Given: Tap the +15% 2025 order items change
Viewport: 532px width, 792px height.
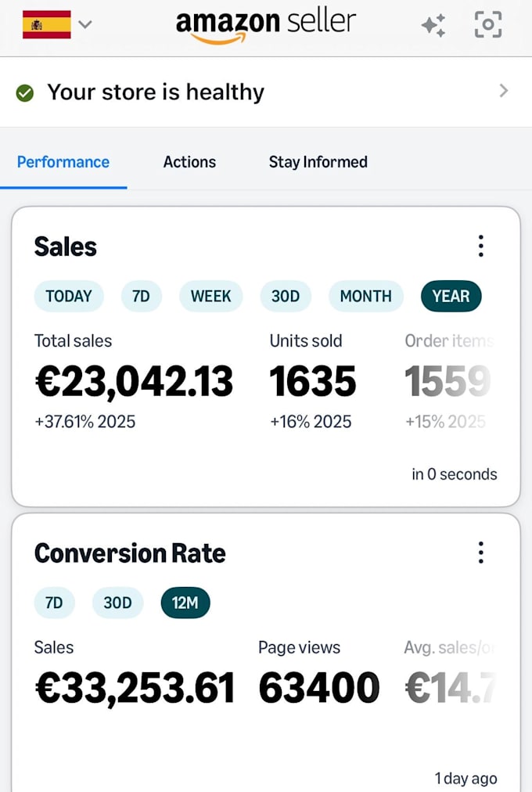Looking at the screenshot, I should [x=446, y=422].
